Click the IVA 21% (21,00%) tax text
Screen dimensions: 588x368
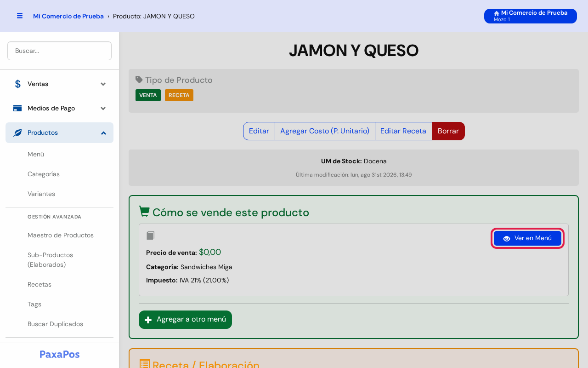pyautogui.click(x=204, y=280)
